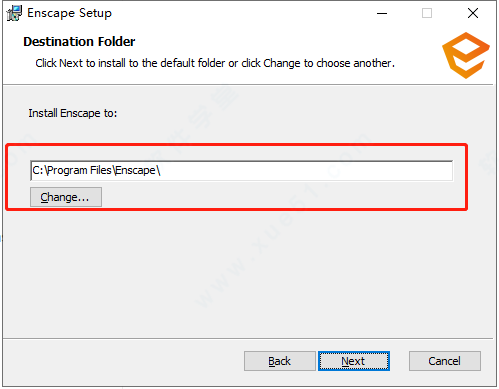This screenshot has width=499, height=389.
Task: Minimize the Enscape Setup window
Action: 382,13
